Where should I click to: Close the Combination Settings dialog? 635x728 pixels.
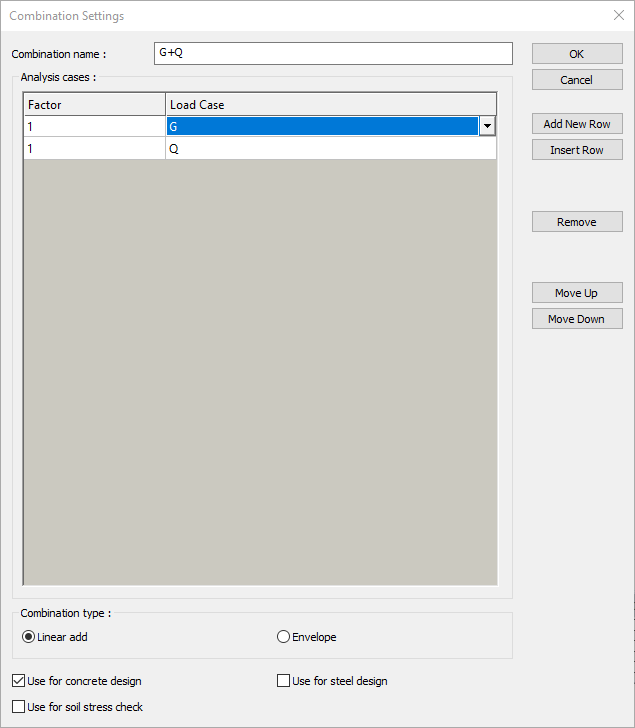617,15
